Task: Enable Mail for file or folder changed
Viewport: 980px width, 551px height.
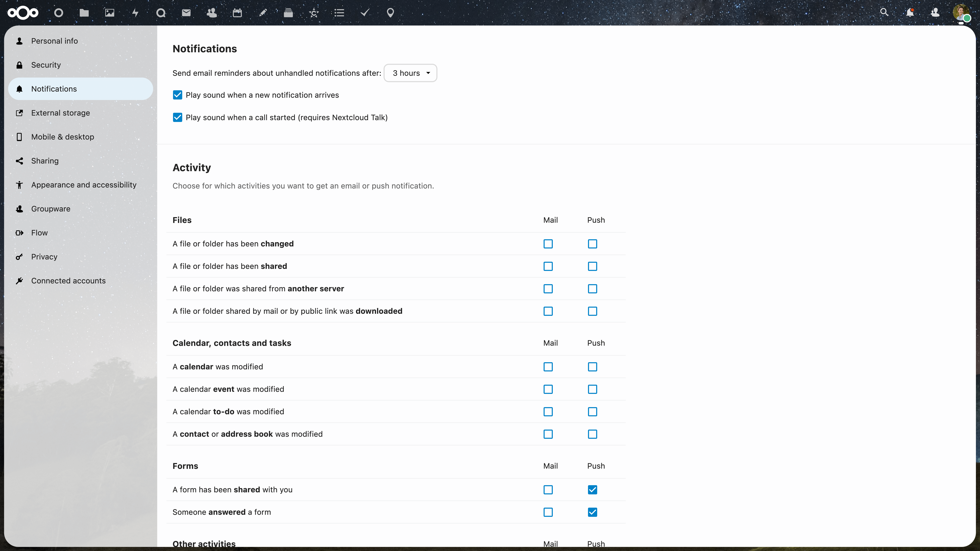Action: click(x=548, y=244)
